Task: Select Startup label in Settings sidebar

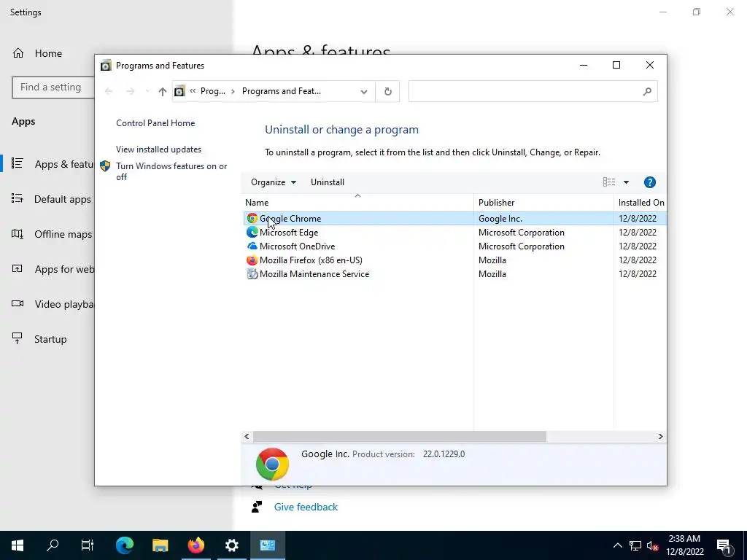Action: coord(50,339)
